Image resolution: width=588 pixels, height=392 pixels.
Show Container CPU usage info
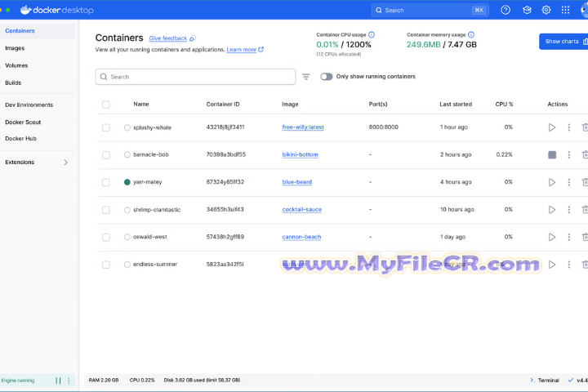click(x=372, y=35)
